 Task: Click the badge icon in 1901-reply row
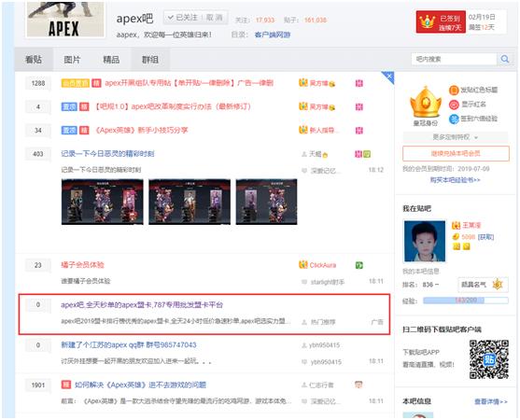358,385
